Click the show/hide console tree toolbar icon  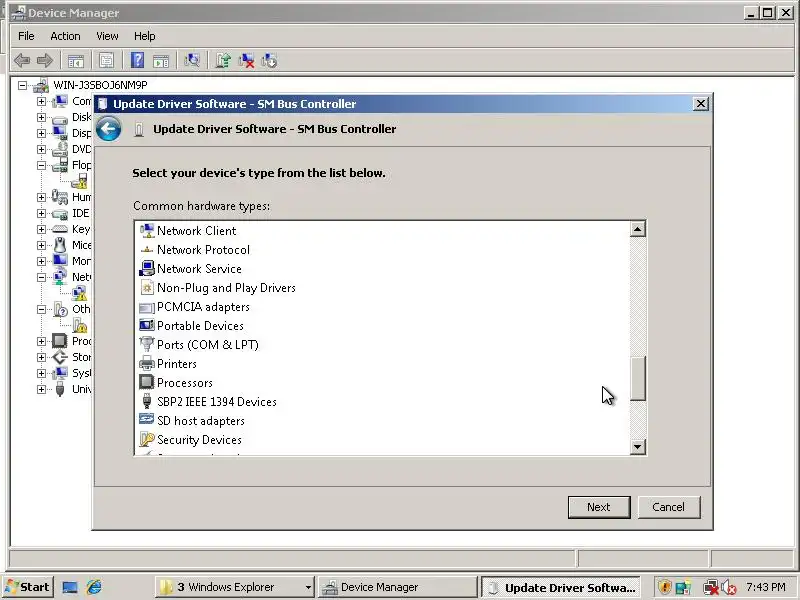pyautogui.click(x=76, y=61)
